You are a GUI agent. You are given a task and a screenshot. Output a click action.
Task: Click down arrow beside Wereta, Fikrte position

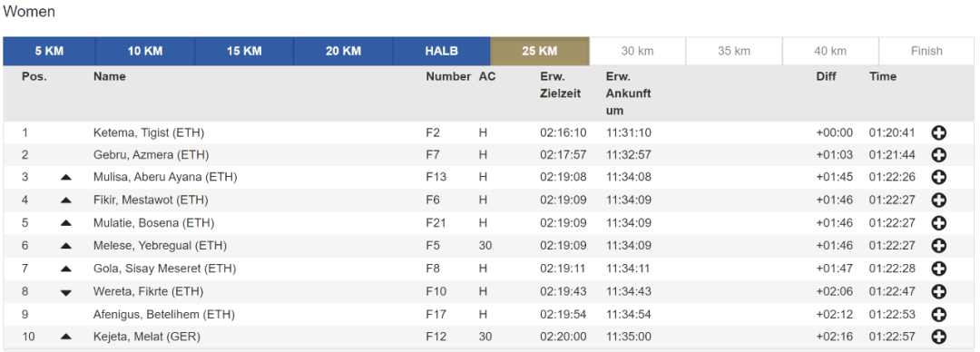click(x=66, y=293)
